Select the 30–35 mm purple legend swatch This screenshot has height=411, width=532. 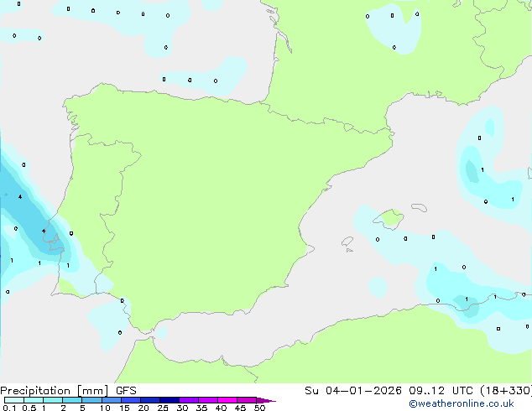(189, 400)
